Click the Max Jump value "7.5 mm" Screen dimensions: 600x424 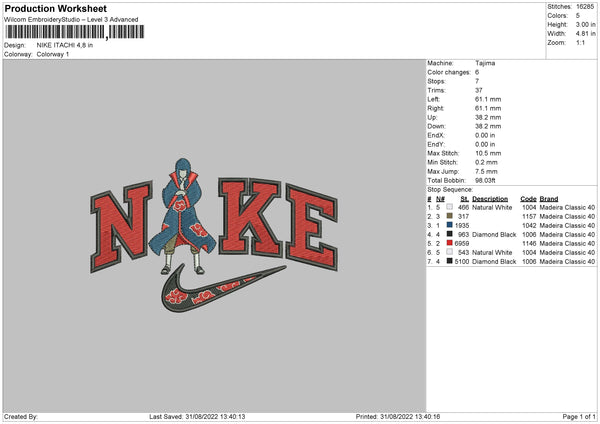pyautogui.click(x=486, y=171)
